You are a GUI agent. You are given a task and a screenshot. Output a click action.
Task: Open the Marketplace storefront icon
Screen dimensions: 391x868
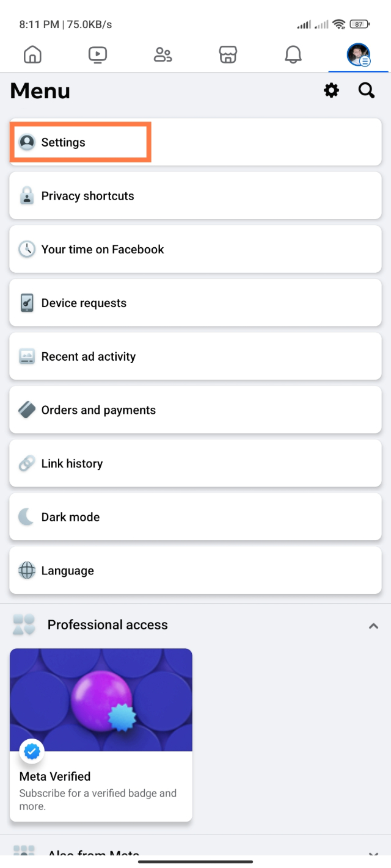click(228, 55)
